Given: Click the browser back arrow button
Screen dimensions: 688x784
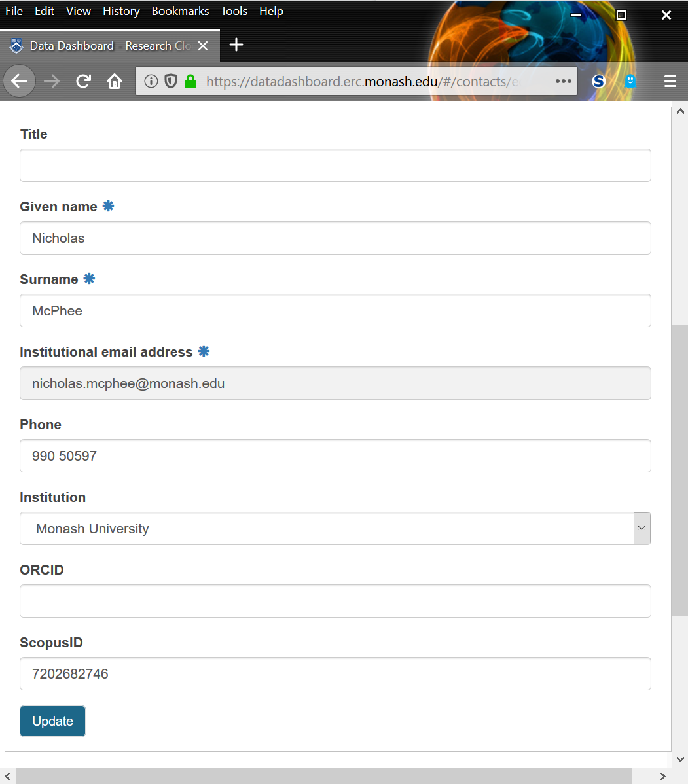Looking at the screenshot, I should point(20,81).
